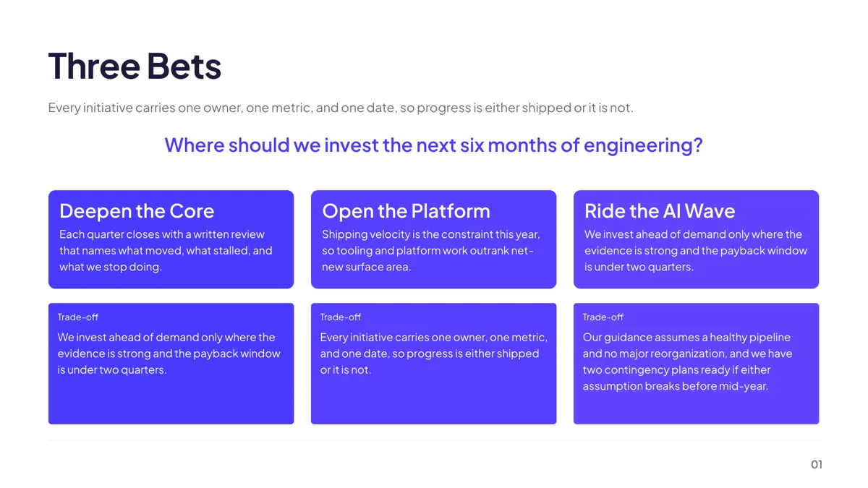Click the Three Bets slide title
Image resolution: width=868 pixels, height=488 pixels.
pos(135,66)
